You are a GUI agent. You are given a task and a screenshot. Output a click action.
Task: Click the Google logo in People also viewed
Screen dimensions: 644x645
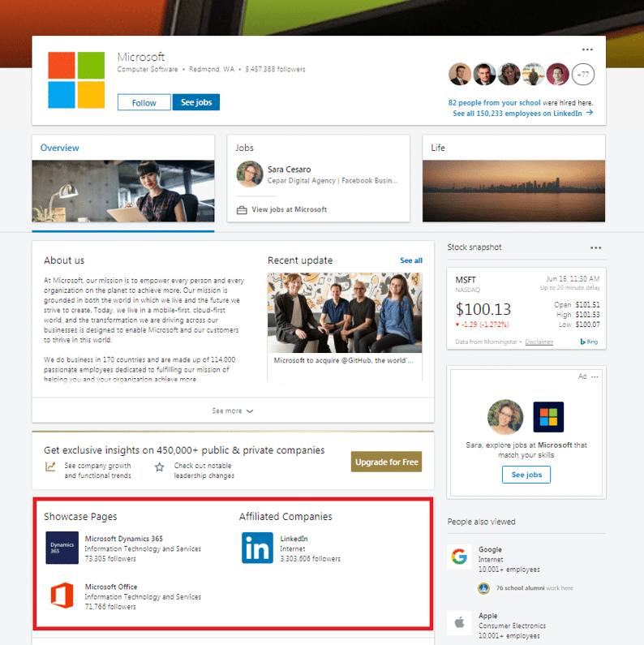pos(459,556)
